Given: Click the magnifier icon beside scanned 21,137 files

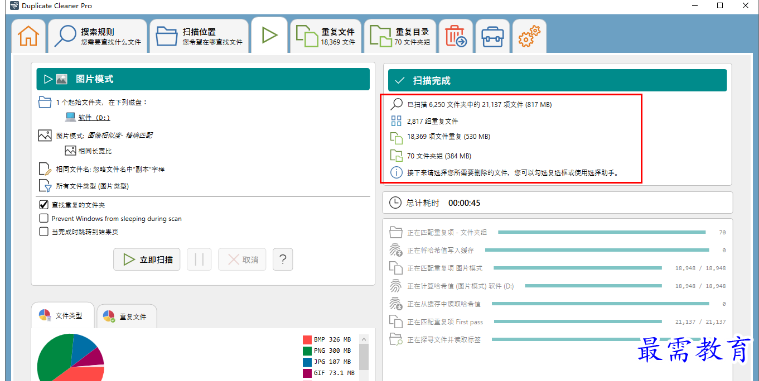Looking at the screenshot, I should click(x=396, y=104).
